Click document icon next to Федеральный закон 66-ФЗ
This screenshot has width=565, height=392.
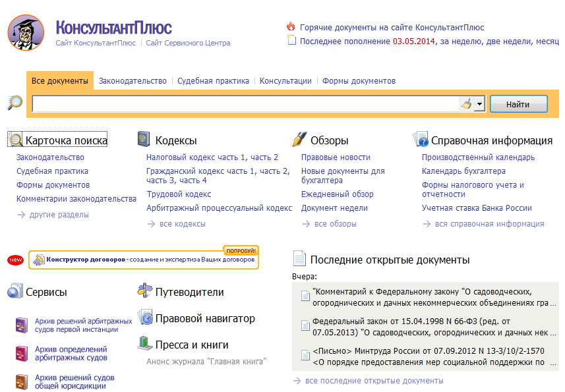click(x=305, y=325)
